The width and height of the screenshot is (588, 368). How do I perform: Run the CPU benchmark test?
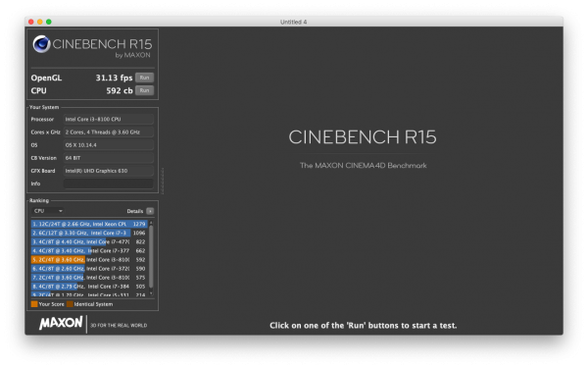click(x=144, y=90)
